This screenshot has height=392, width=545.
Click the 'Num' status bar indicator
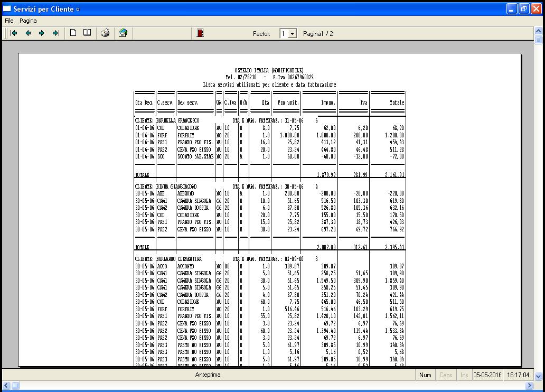pyautogui.click(x=425, y=375)
